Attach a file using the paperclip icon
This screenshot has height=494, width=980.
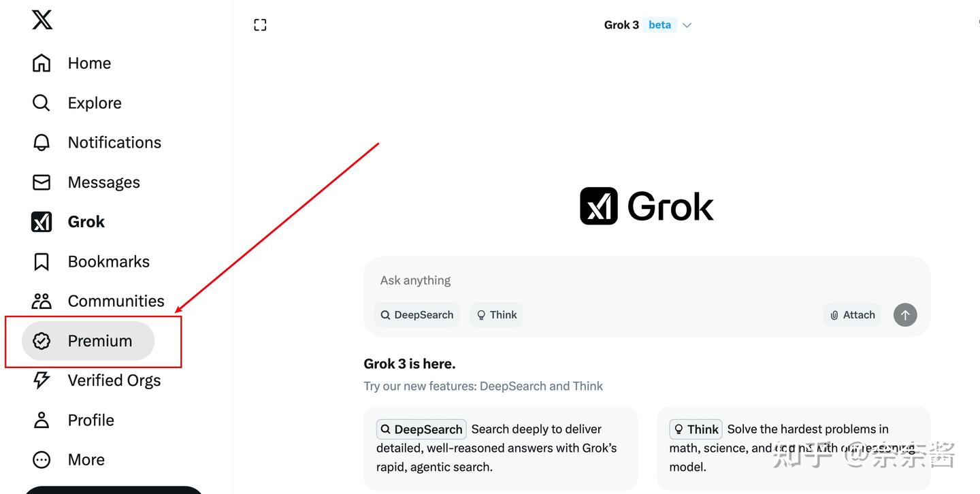click(x=834, y=315)
